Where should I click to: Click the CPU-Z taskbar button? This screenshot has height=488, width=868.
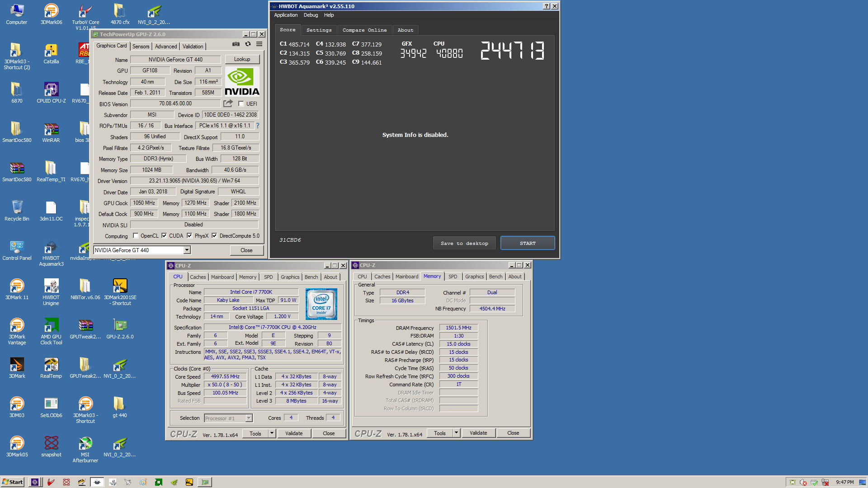pyautogui.click(x=35, y=482)
